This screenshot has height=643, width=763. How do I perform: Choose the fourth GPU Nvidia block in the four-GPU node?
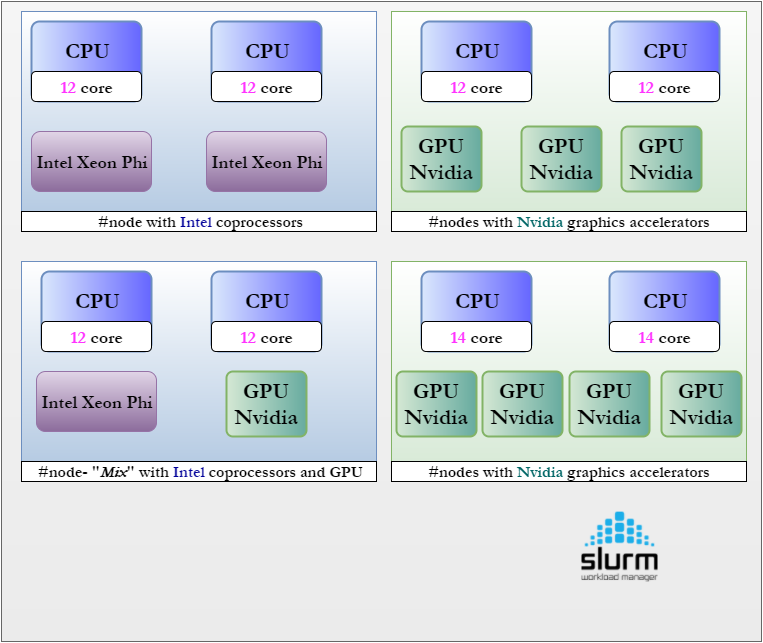[x=701, y=404]
